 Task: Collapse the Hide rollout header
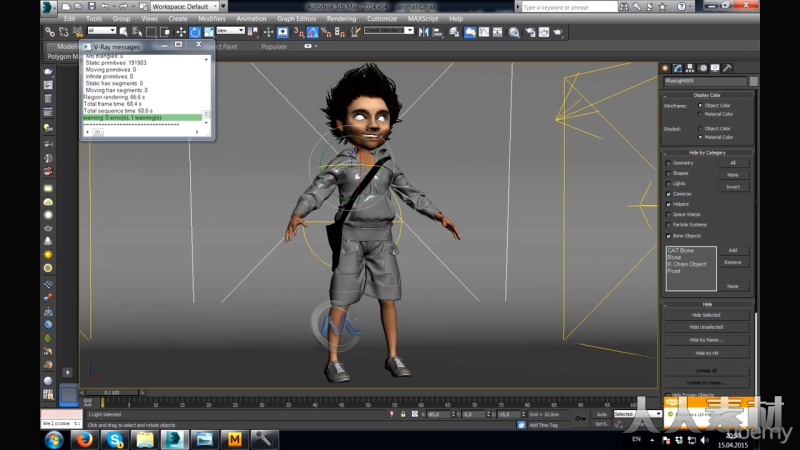707,304
